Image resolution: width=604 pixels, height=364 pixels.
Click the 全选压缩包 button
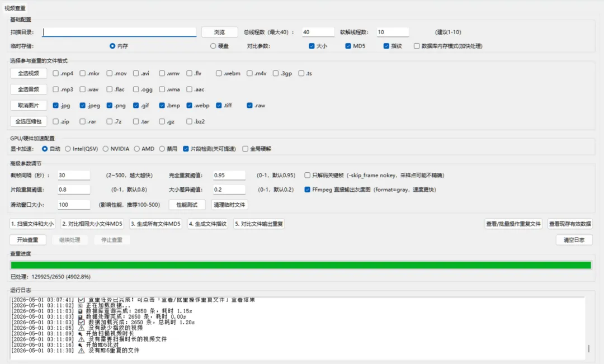[29, 121]
